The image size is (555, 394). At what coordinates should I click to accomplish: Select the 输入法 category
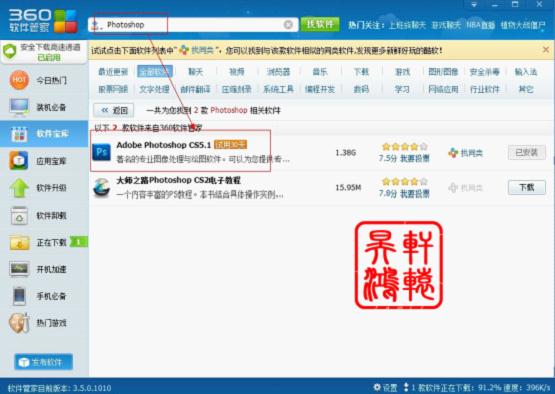coord(526,72)
